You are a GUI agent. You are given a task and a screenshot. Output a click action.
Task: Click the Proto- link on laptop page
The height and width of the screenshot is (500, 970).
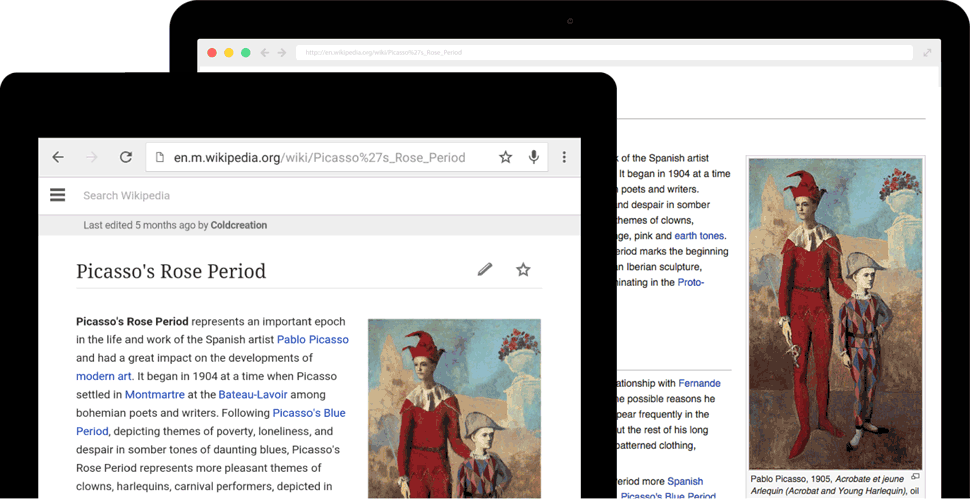(x=690, y=282)
